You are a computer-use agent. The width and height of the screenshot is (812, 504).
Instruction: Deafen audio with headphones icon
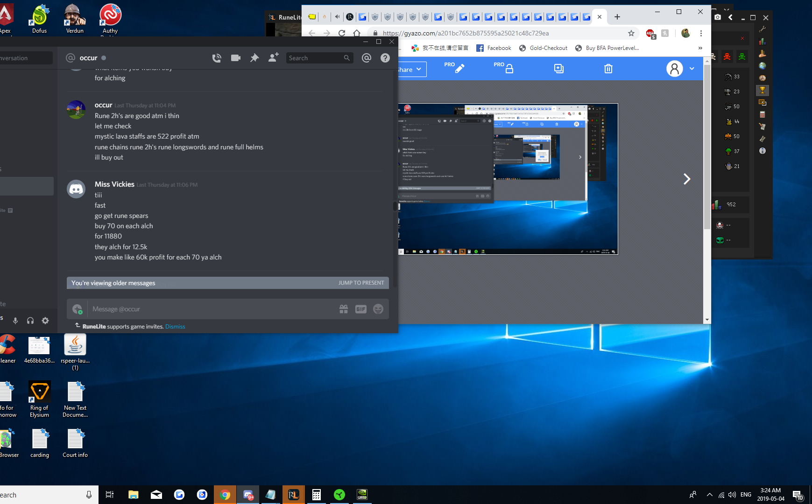pos(30,321)
